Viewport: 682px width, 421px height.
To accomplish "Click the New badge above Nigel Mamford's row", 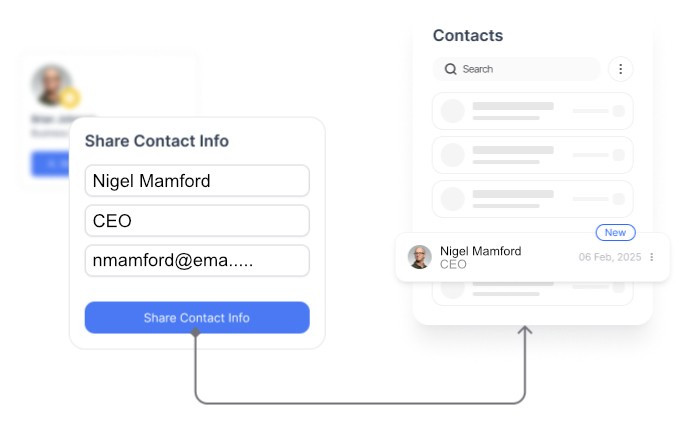I will click(x=615, y=233).
